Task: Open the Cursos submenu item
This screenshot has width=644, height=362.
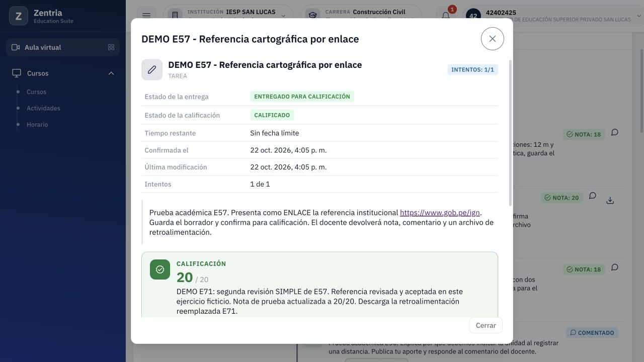Action: [x=36, y=92]
